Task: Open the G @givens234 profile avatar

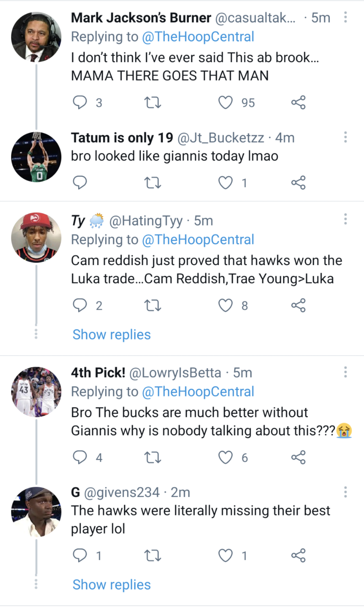Action: tap(36, 512)
